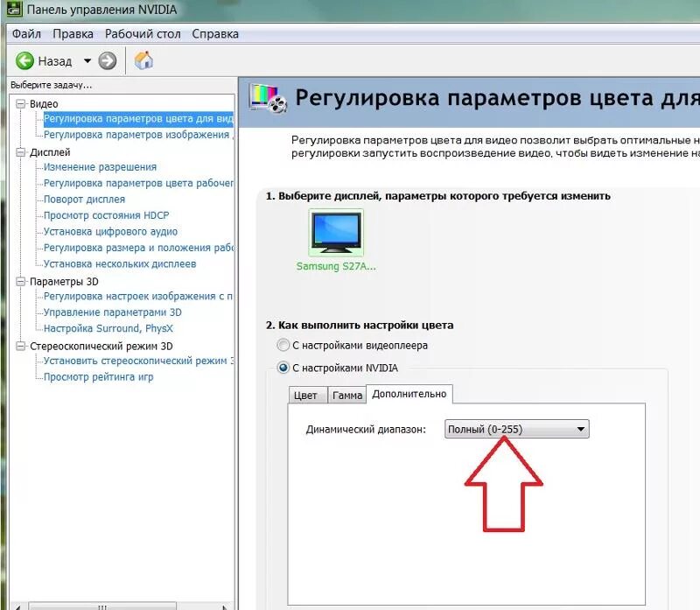
Task: Open the Динамический диапазон dropdown
Action: (x=516, y=429)
